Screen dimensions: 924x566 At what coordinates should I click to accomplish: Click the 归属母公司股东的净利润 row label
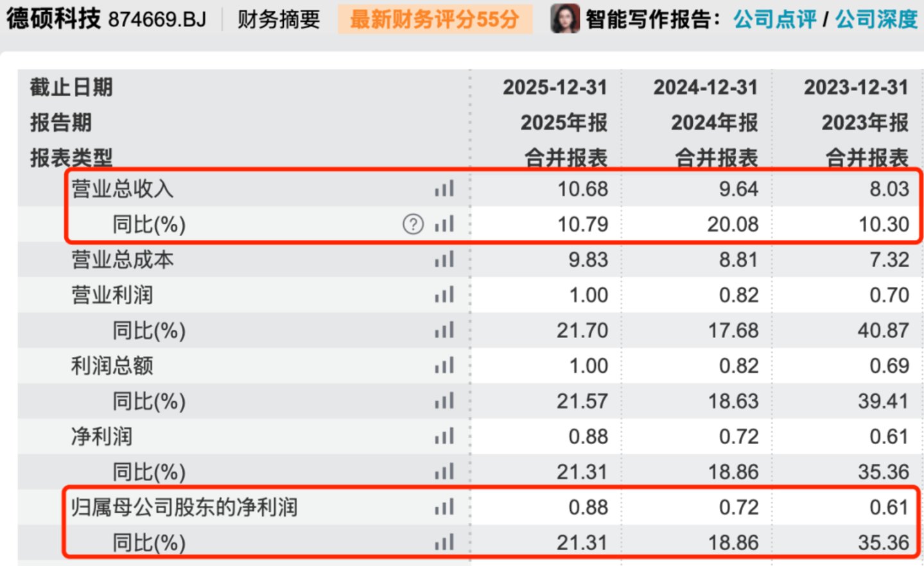(x=184, y=507)
